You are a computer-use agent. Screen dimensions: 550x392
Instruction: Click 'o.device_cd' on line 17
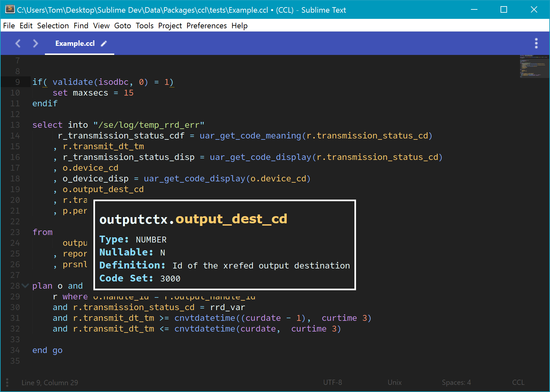pos(90,168)
